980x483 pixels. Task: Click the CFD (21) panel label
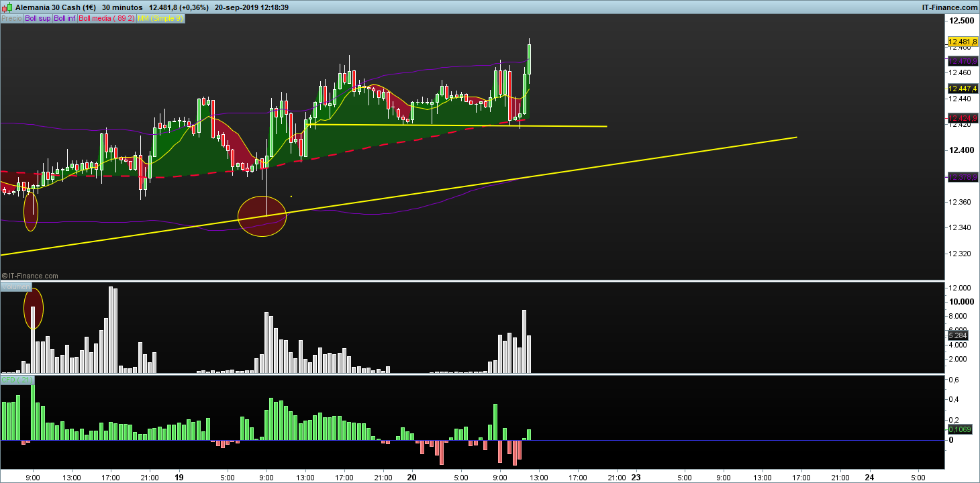(17, 380)
